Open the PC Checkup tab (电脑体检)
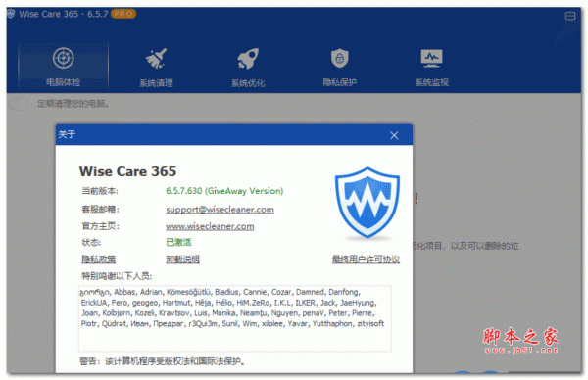The width and height of the screenshot is (588, 380). click(x=63, y=67)
